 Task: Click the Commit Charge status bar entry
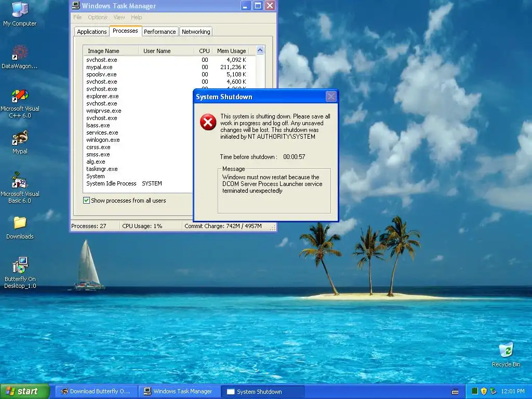pos(223,226)
